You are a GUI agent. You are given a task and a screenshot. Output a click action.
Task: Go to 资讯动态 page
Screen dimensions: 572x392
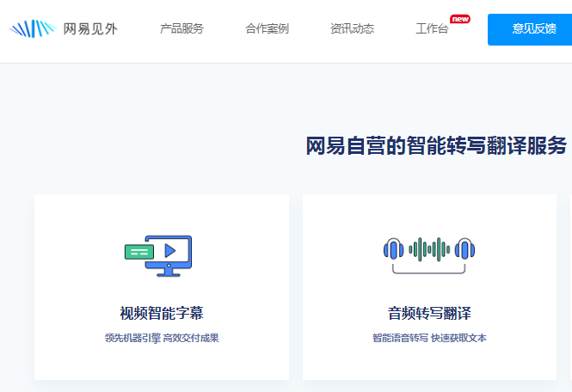pyautogui.click(x=353, y=28)
